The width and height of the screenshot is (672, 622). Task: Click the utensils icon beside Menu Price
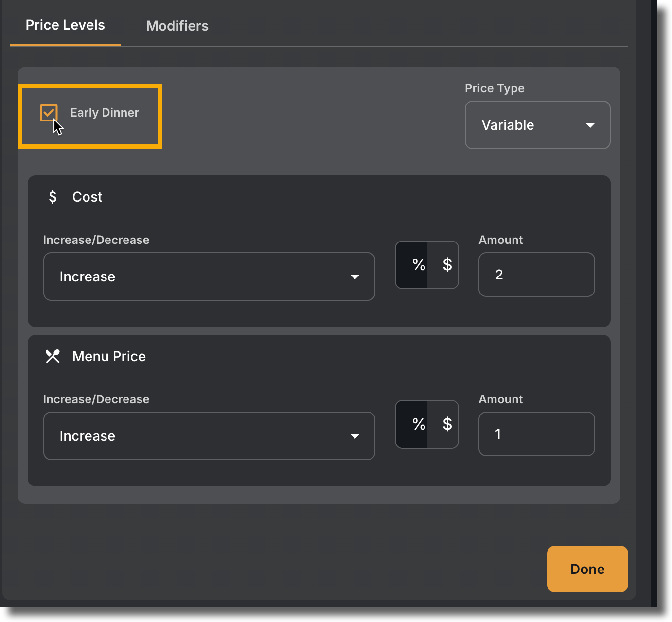coord(53,356)
